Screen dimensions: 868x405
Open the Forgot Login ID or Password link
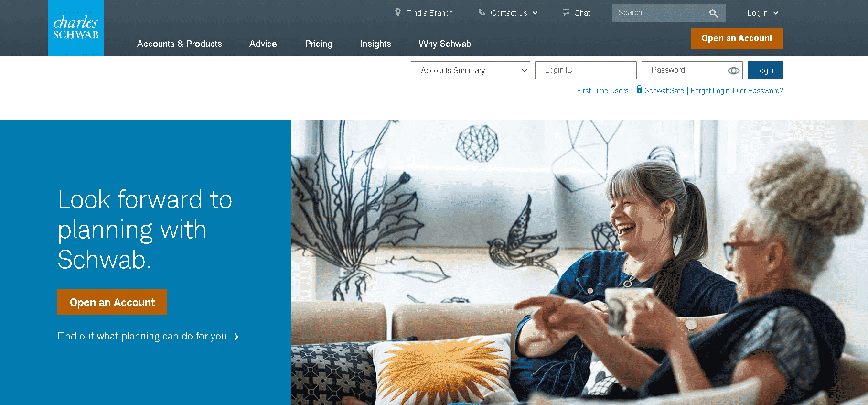(x=737, y=90)
